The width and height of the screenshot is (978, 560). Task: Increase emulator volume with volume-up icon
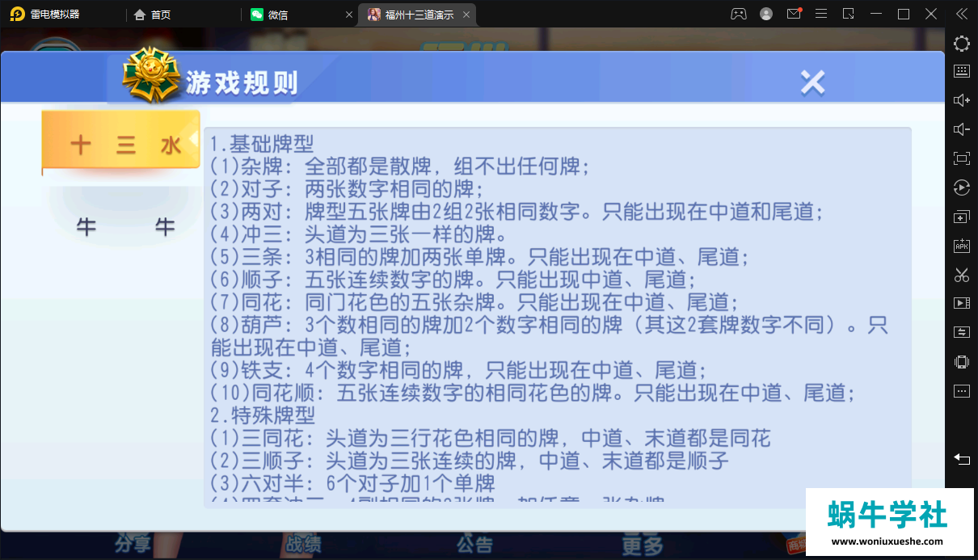[961, 99]
